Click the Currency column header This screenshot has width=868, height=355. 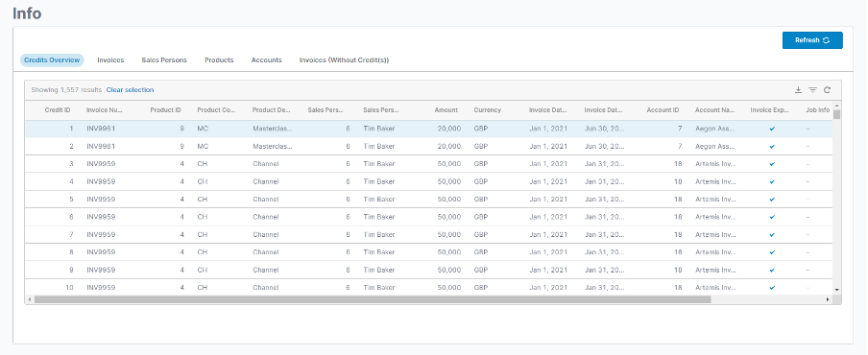click(x=487, y=110)
